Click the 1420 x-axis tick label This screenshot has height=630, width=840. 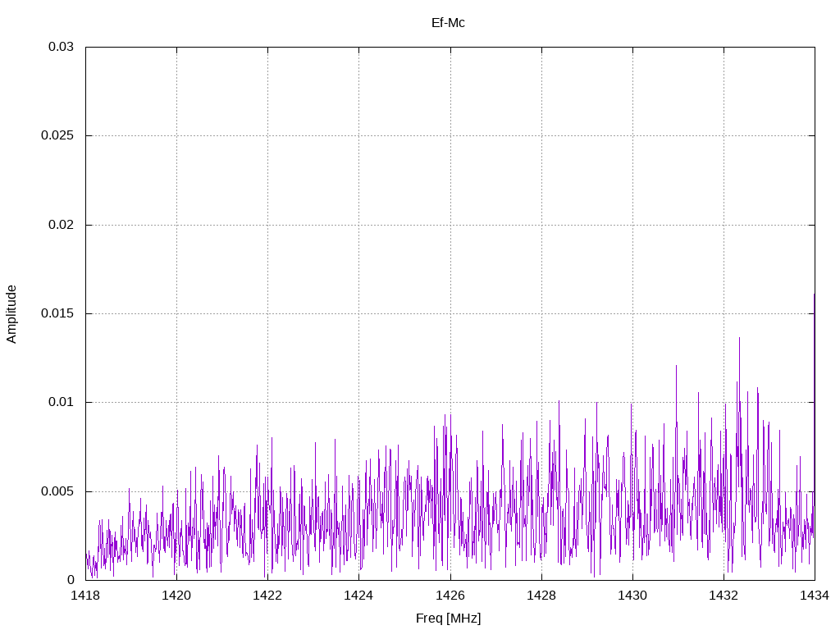177,596
